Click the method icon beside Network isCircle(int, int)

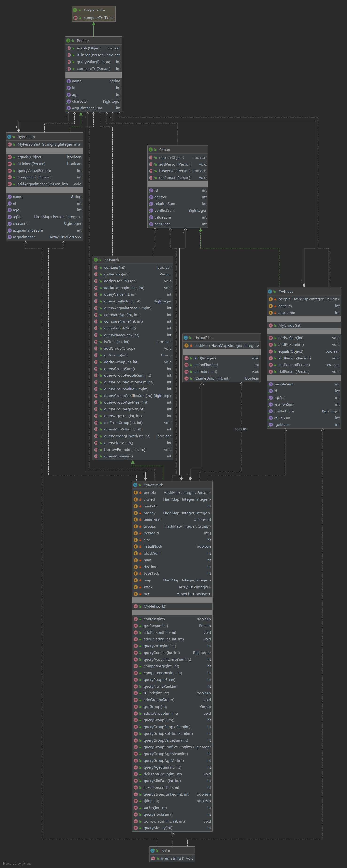96,342
